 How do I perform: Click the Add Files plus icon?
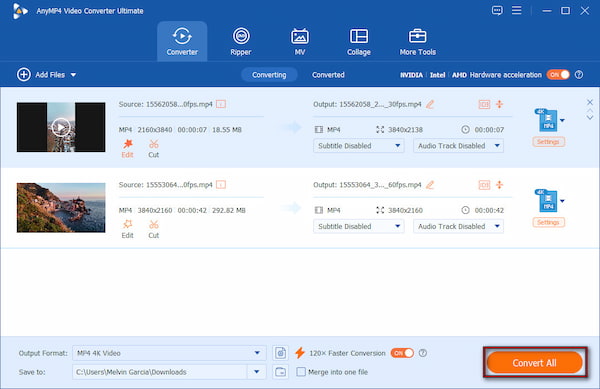click(x=24, y=75)
